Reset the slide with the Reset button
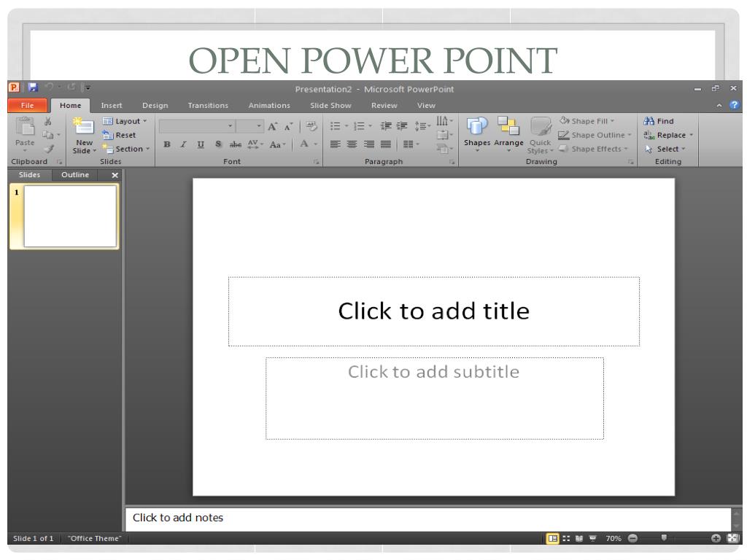Image resolution: width=747 pixels, height=560 pixels. (x=119, y=135)
